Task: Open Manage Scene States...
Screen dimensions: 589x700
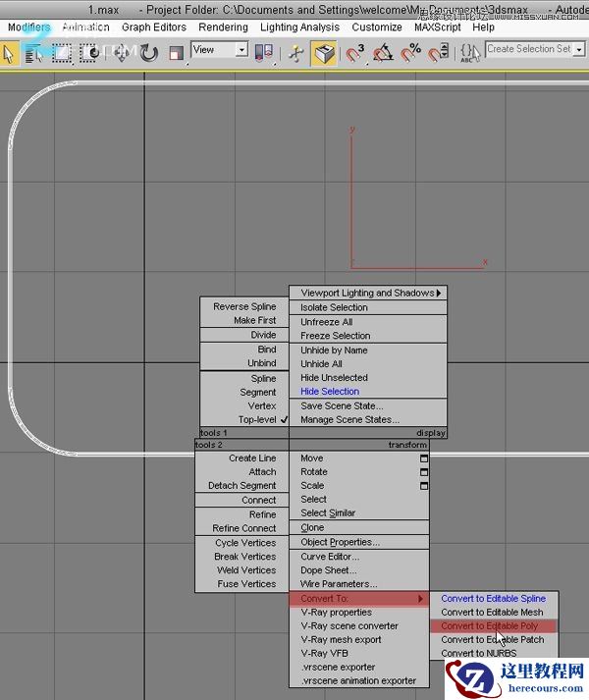Action: [x=368, y=419]
